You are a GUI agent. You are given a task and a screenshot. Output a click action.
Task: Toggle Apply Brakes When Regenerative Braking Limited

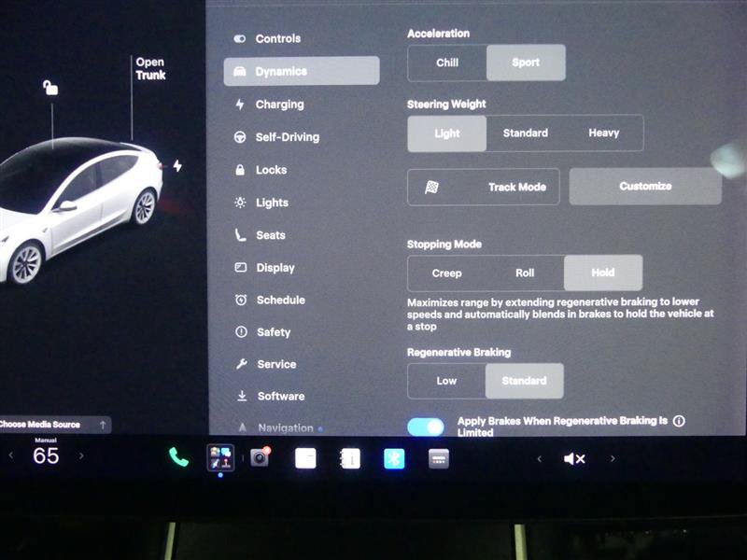[426, 427]
